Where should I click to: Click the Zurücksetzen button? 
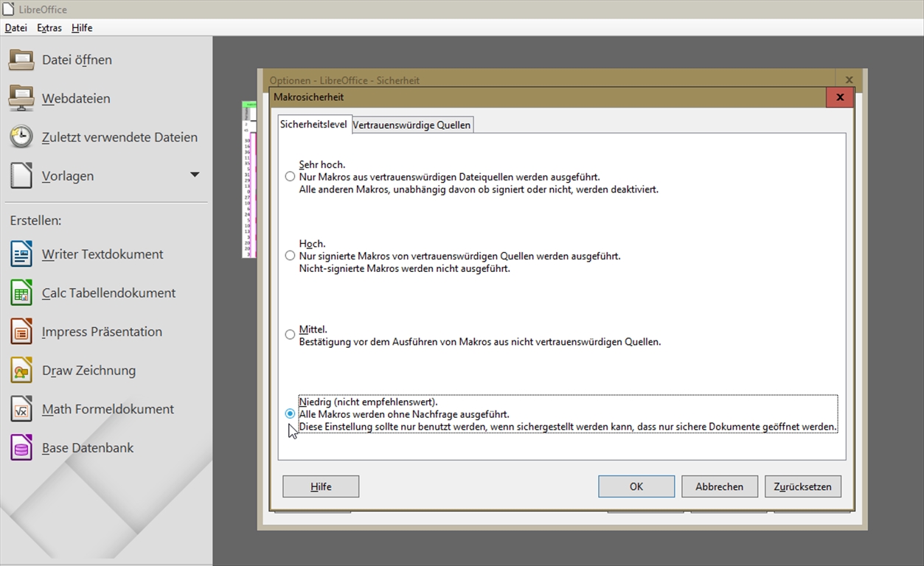[802, 486]
